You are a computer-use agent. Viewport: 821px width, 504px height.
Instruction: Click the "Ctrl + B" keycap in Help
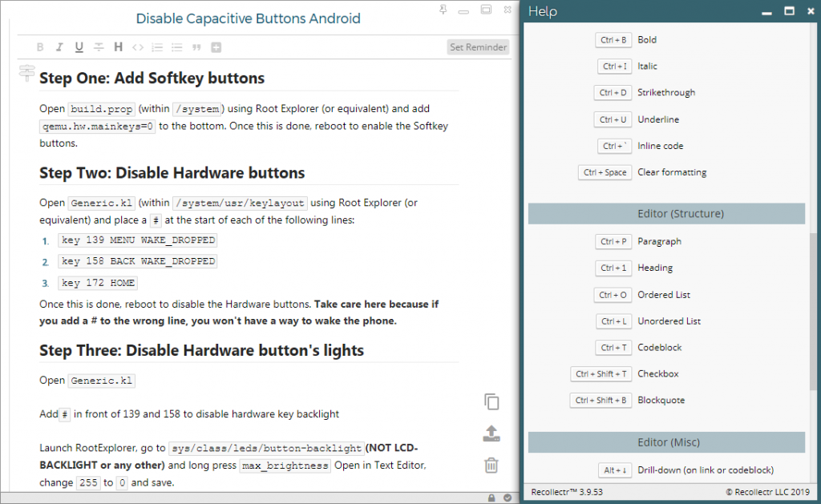tap(613, 40)
